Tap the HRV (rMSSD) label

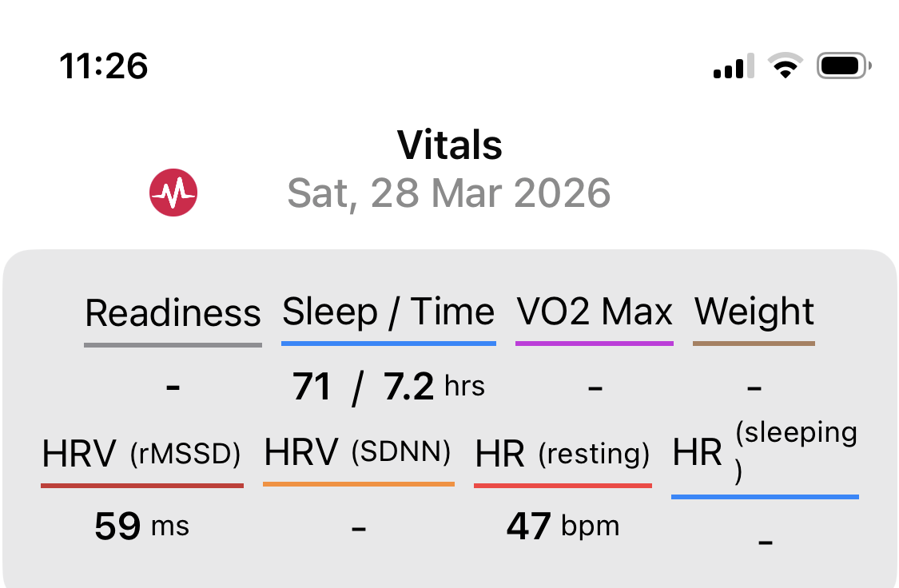pyautogui.click(x=141, y=455)
